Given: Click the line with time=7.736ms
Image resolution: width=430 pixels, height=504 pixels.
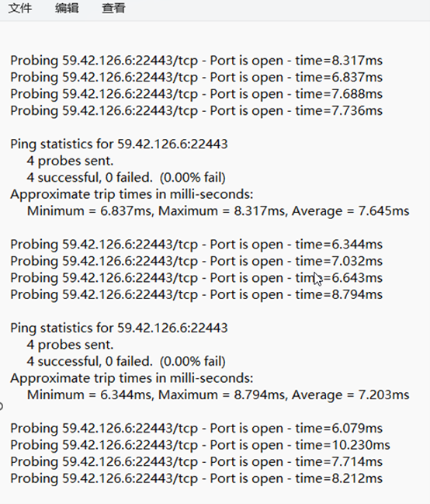Looking at the screenshot, I should (x=196, y=111).
